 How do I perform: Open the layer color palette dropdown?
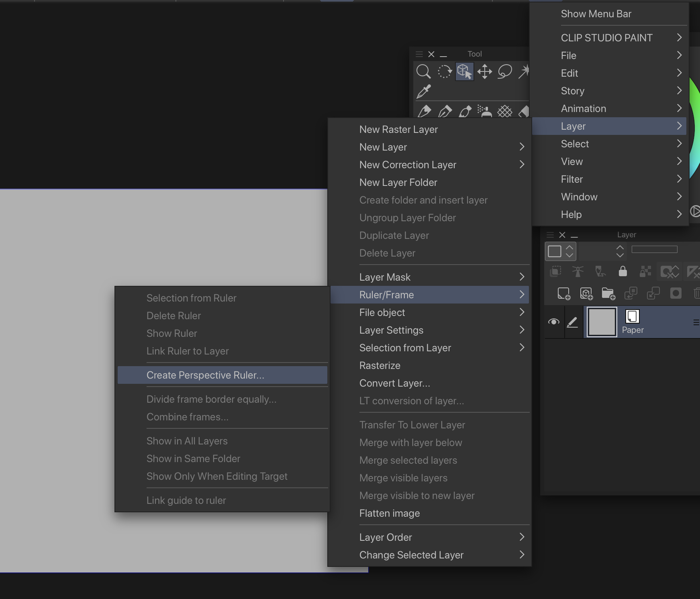[561, 251]
